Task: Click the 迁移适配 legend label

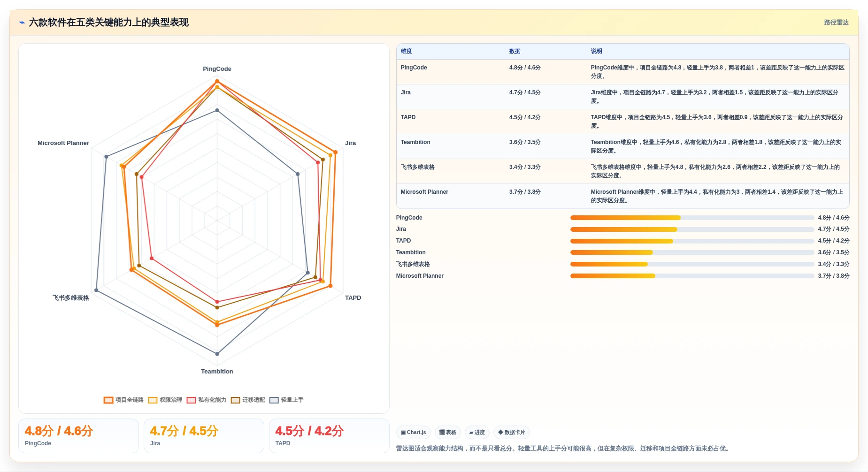Action: coord(253,400)
